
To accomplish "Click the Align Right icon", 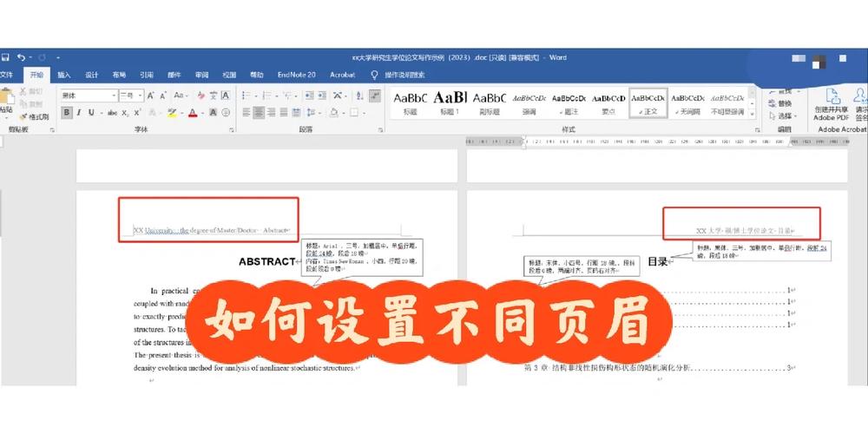I will click(271, 113).
